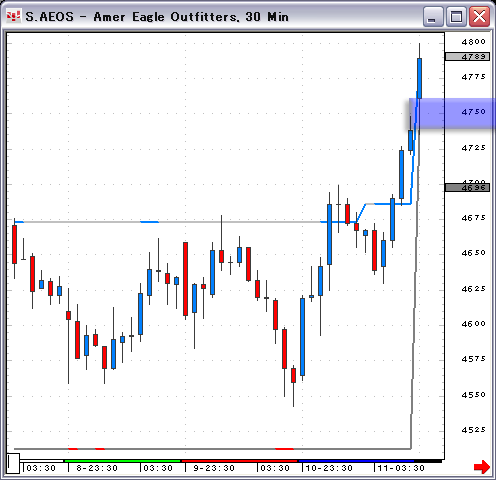Click the 4789 current price marker
The image size is (496, 480).
pyautogui.click(x=467, y=57)
